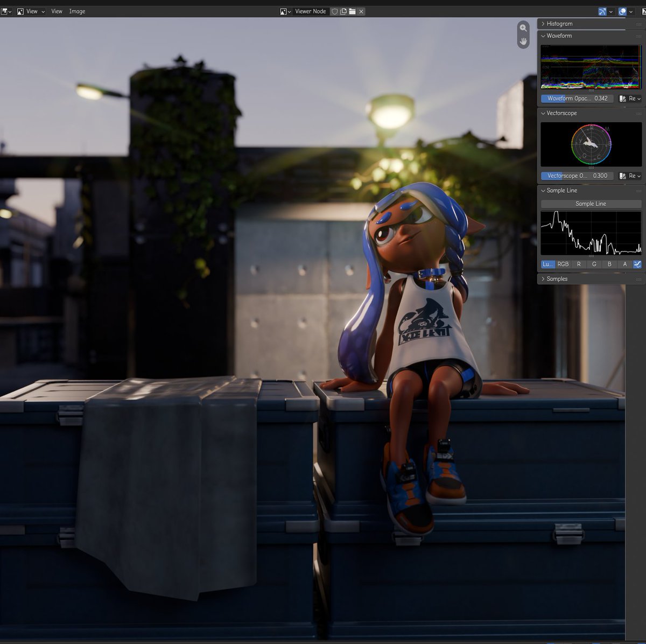This screenshot has height=644, width=646.
Task: Select the RGB sample line mode
Action: click(563, 264)
